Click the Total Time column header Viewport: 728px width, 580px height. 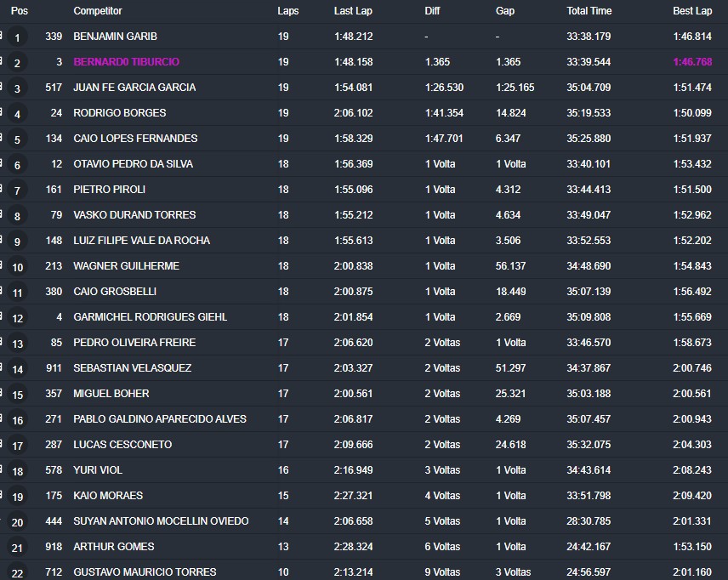tap(589, 11)
